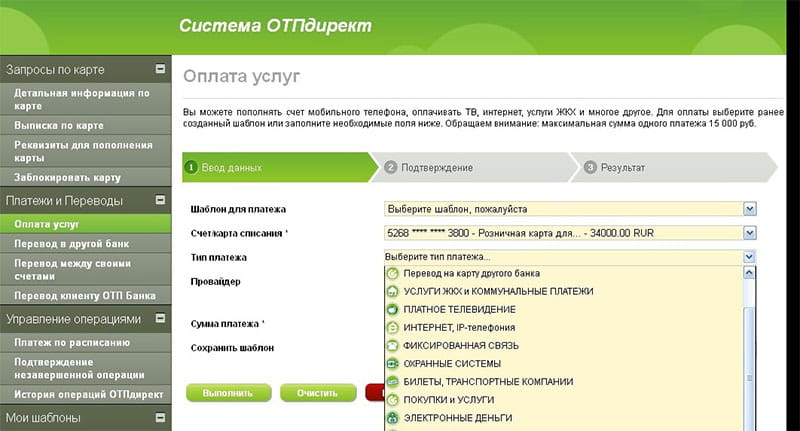Open the Шаблон для платежа dropdown arrow
Viewport: 800px width, 431px height.
[749, 209]
